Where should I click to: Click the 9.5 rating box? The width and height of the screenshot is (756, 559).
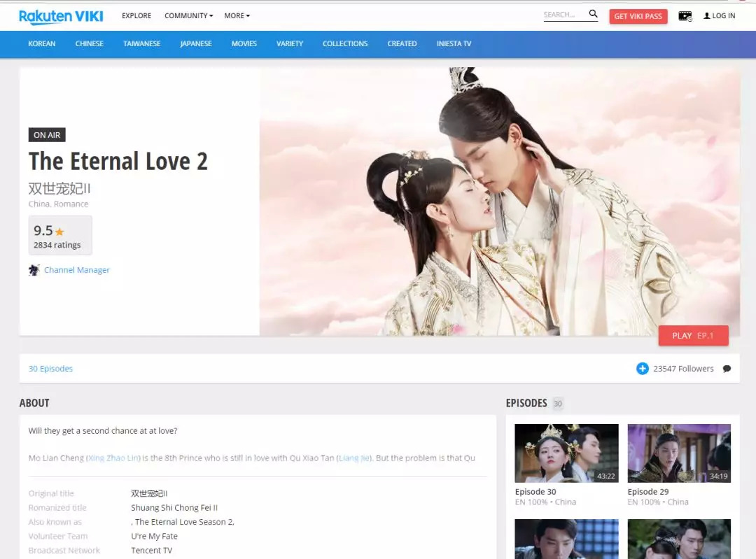(60, 235)
